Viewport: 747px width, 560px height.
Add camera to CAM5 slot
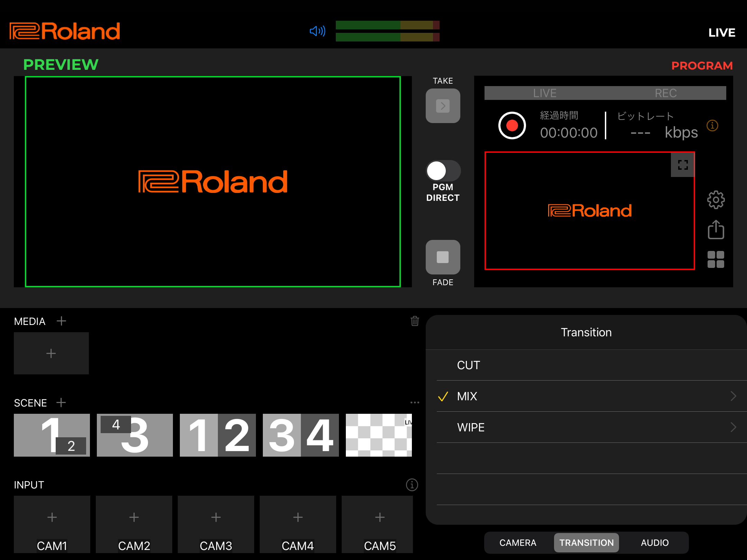377,524
